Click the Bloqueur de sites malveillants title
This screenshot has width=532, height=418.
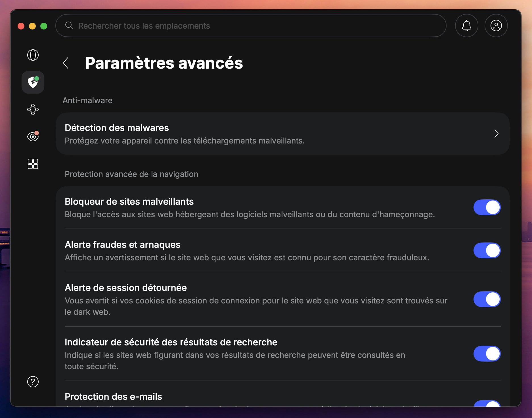129,202
